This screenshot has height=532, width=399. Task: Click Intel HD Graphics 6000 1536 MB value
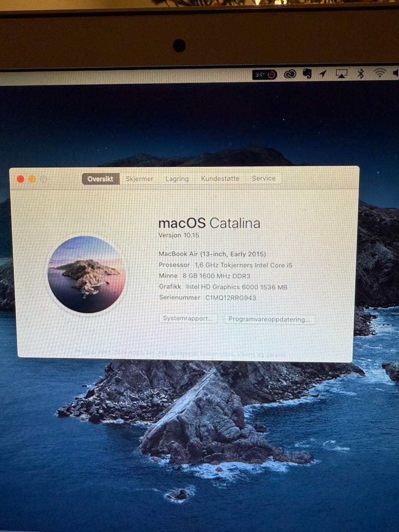coord(236,287)
